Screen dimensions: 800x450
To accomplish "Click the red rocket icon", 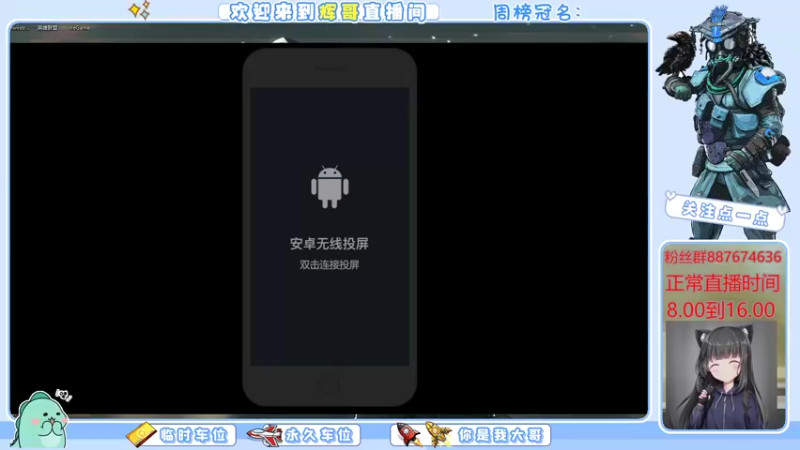I will point(409,435).
